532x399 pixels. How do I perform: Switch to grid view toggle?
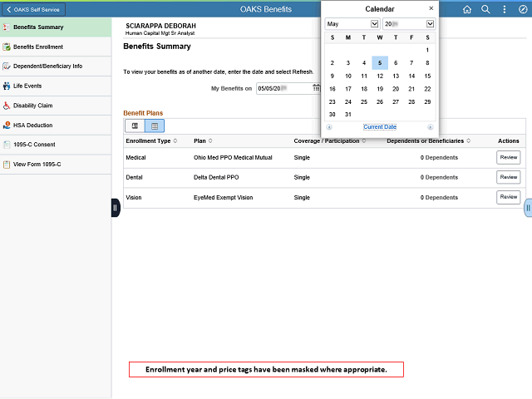[155, 126]
